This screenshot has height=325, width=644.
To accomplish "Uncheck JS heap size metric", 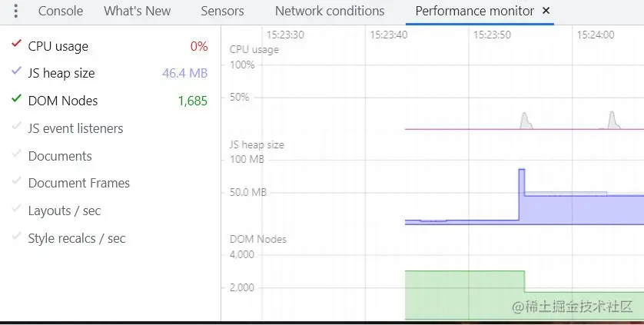I will point(17,72).
